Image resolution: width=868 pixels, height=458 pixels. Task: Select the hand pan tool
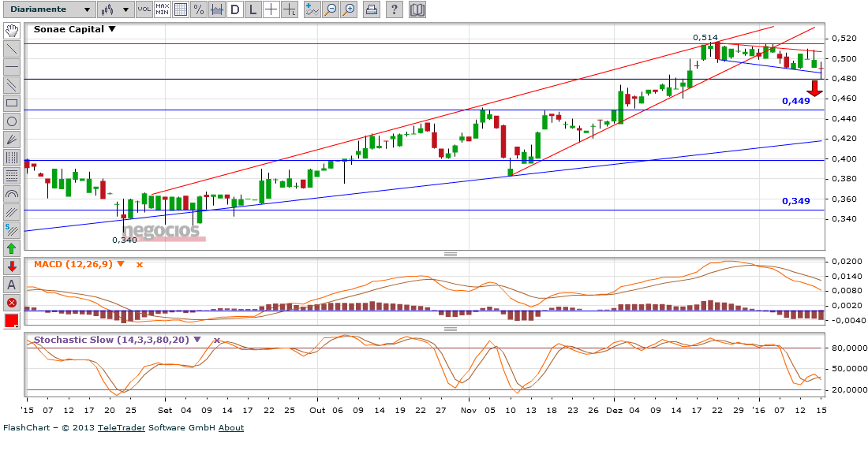(x=12, y=31)
